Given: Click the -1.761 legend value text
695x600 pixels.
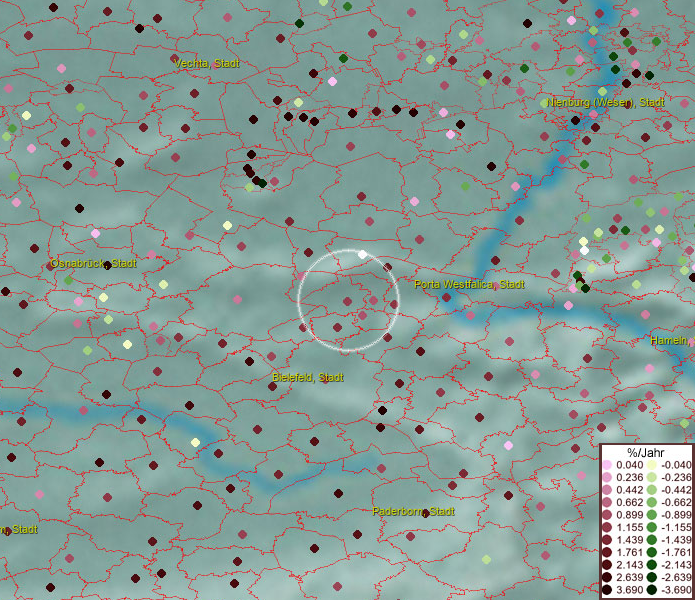Looking at the screenshot, I should 676,553.
